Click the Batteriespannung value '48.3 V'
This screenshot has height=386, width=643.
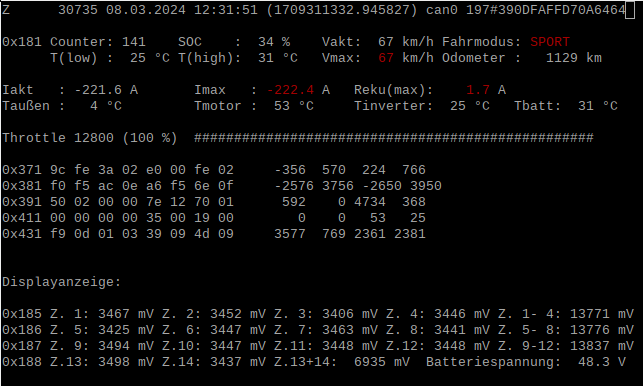(x=602, y=362)
